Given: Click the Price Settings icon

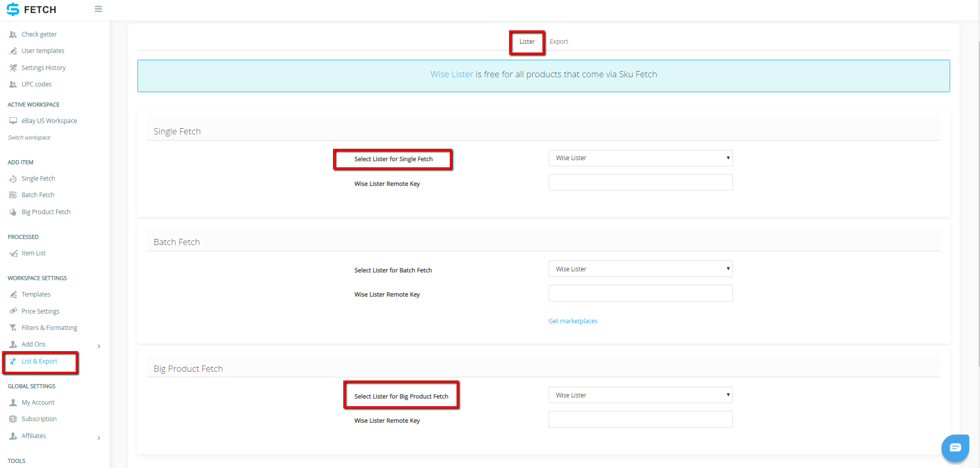Looking at the screenshot, I should 13,311.
